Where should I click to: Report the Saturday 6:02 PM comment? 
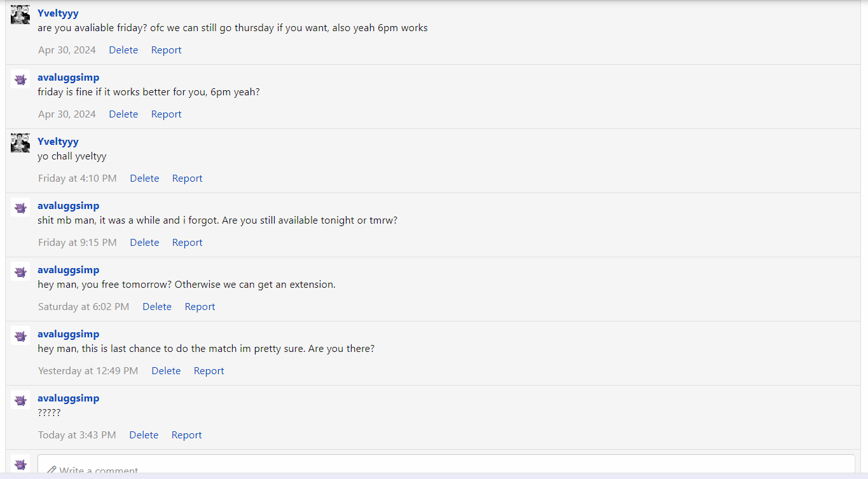pyautogui.click(x=200, y=307)
